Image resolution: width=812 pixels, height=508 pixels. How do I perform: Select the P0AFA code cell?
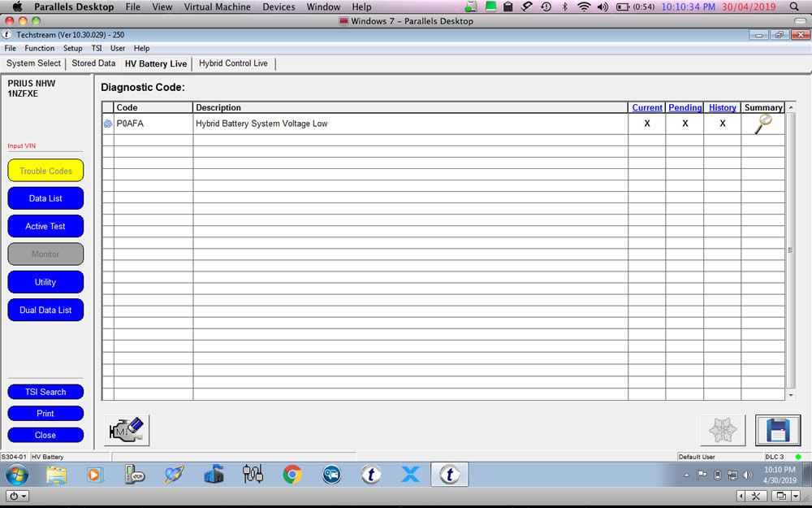[x=153, y=124]
